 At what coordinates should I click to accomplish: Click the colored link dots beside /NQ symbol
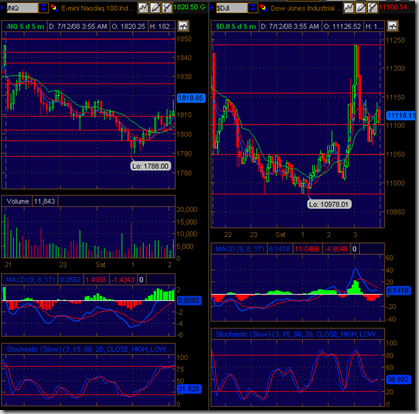coord(54,8)
